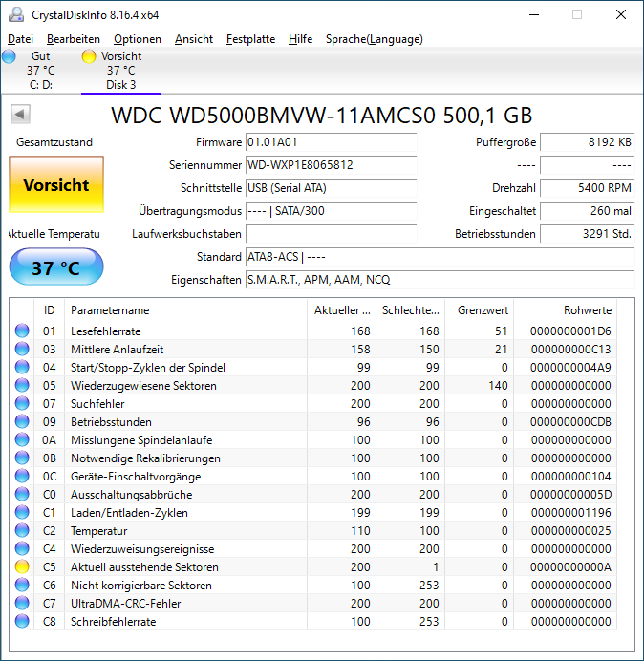Click the 37 °C temperature button
Image resolution: width=644 pixels, height=661 pixels.
(56, 267)
